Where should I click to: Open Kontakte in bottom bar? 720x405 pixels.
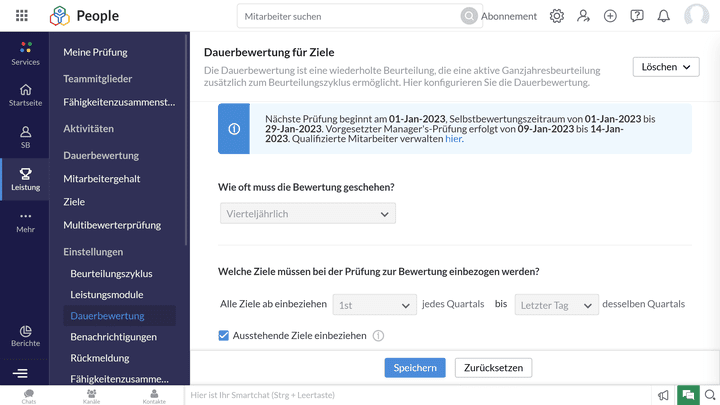pyautogui.click(x=154, y=396)
